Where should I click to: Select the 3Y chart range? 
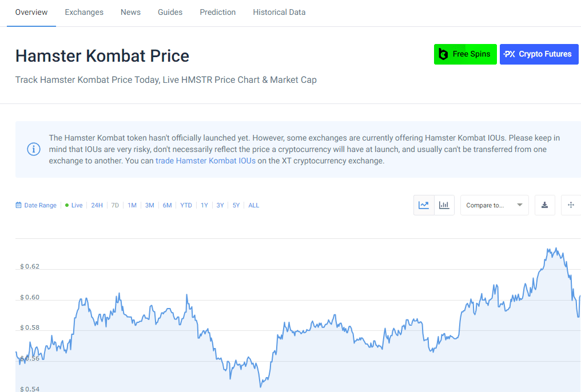pos(220,206)
